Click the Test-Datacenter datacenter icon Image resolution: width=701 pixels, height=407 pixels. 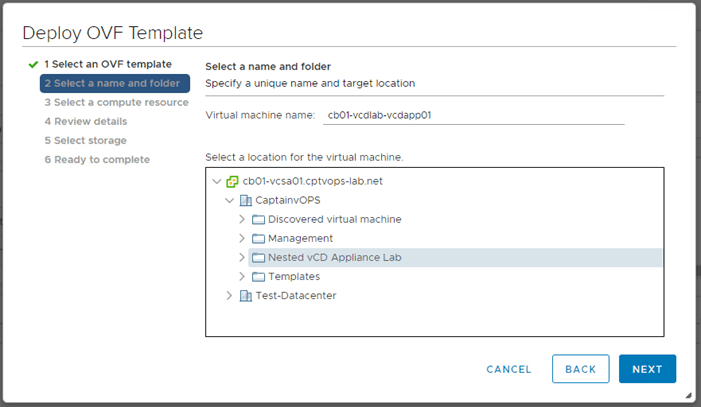(x=246, y=296)
